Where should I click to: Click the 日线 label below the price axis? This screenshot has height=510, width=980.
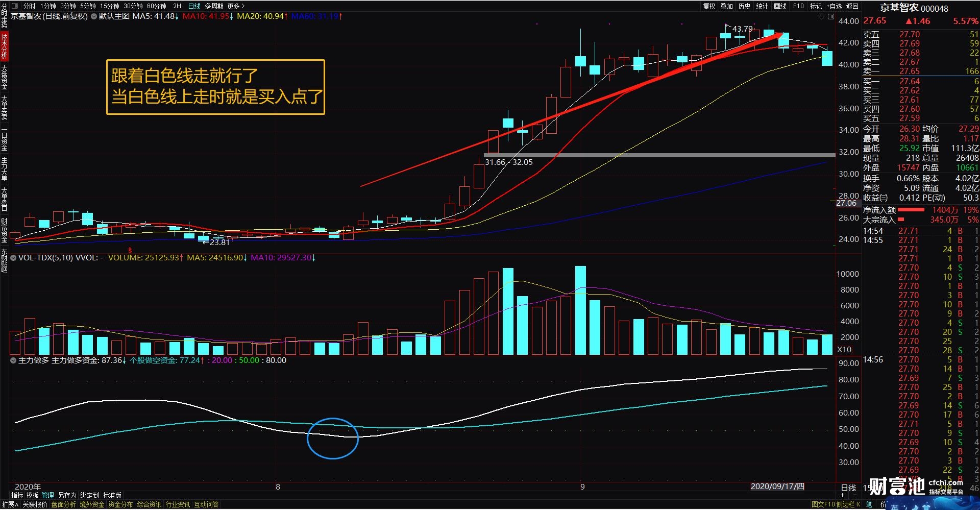pyautogui.click(x=848, y=488)
